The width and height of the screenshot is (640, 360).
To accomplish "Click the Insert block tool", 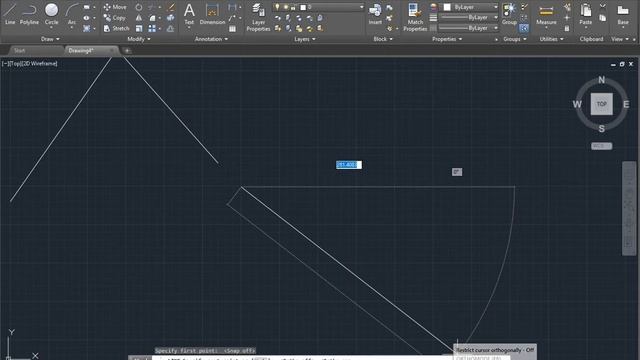I will (375, 13).
